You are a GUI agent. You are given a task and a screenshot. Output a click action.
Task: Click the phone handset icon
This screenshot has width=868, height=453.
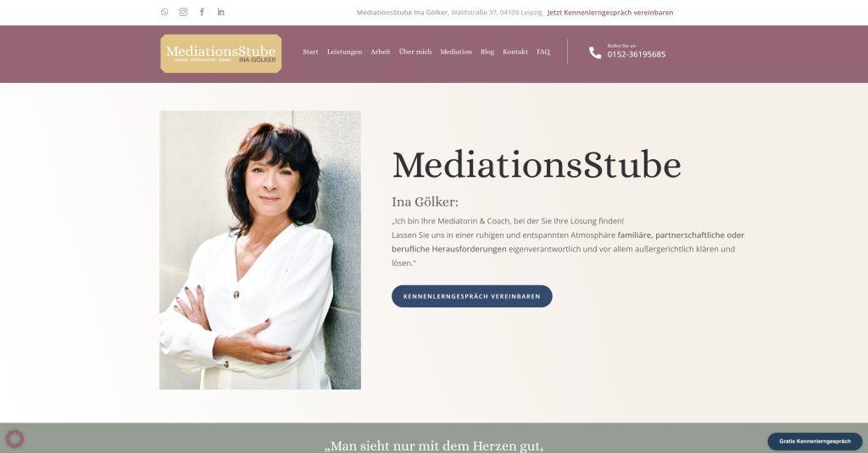595,52
